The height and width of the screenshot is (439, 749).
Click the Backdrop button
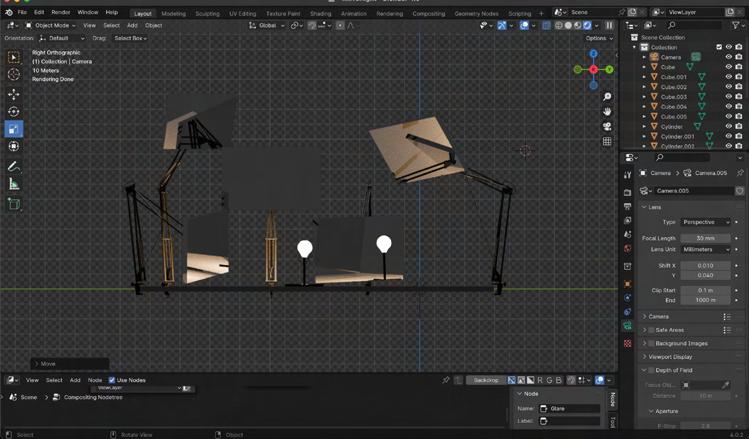coord(485,380)
